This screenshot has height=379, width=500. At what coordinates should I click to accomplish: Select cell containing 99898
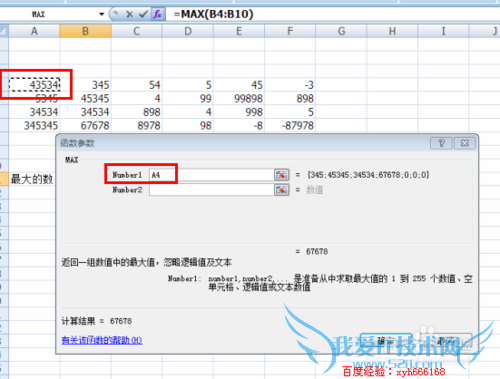(x=239, y=98)
